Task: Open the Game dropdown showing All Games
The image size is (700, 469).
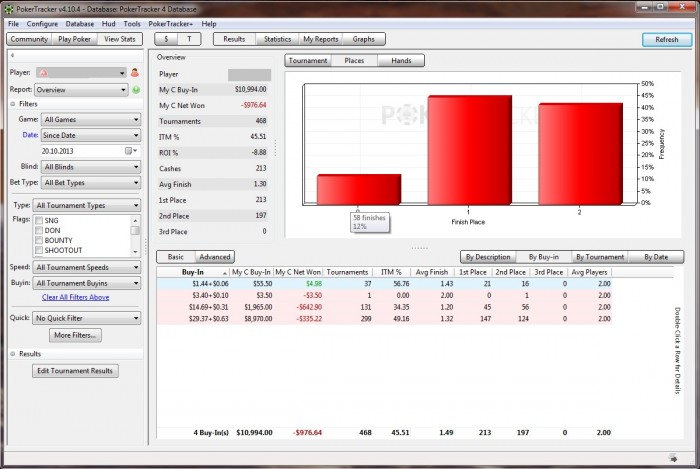Action: tap(91, 120)
